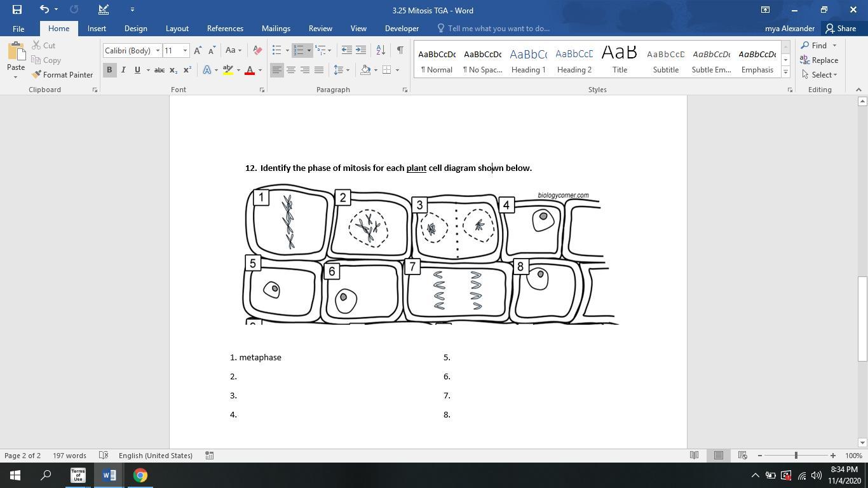The width and height of the screenshot is (868, 488).
Task: Toggle underline formatting
Action: coord(137,70)
